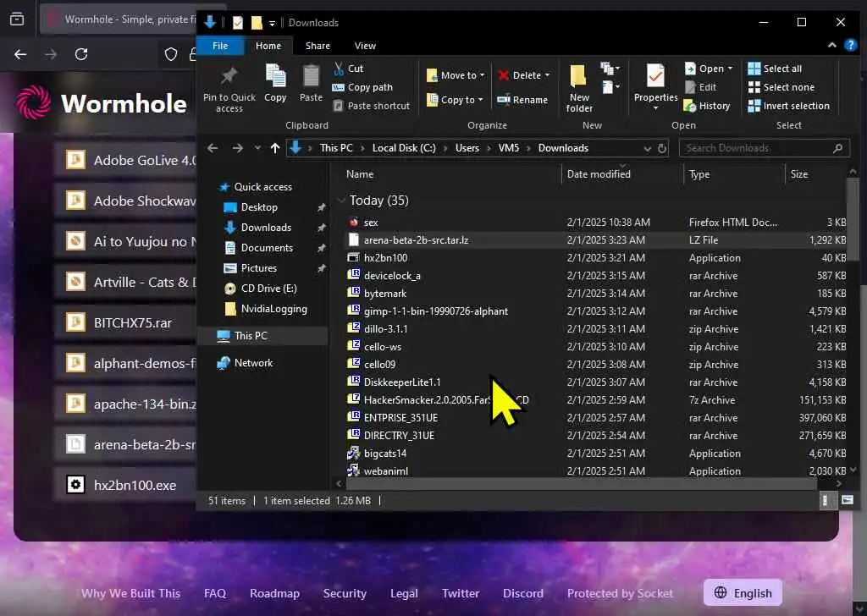Open Quick Access Toolbar customize arrow
This screenshot has height=616, width=867.
(272, 23)
